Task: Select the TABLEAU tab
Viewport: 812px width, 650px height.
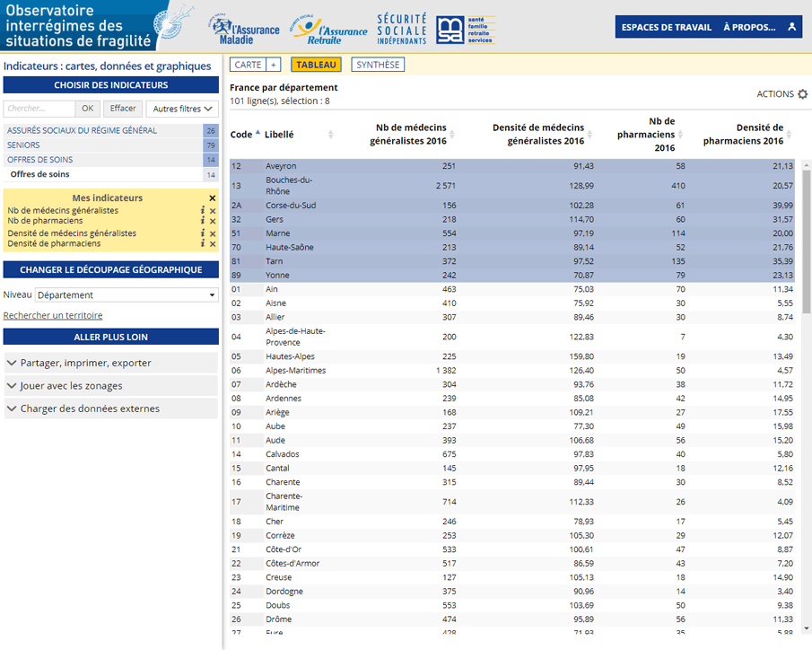Action: coord(316,65)
